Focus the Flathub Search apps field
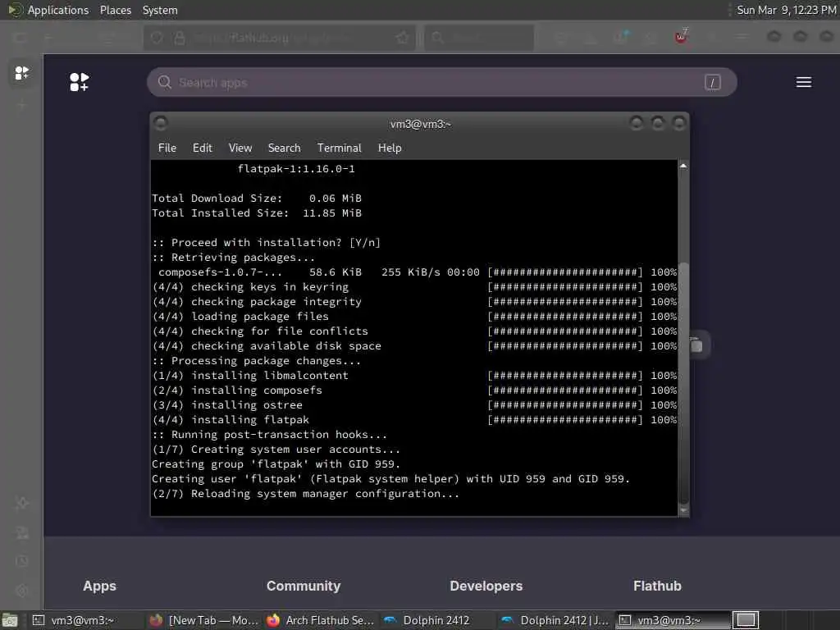This screenshot has width=840, height=630. 441,83
